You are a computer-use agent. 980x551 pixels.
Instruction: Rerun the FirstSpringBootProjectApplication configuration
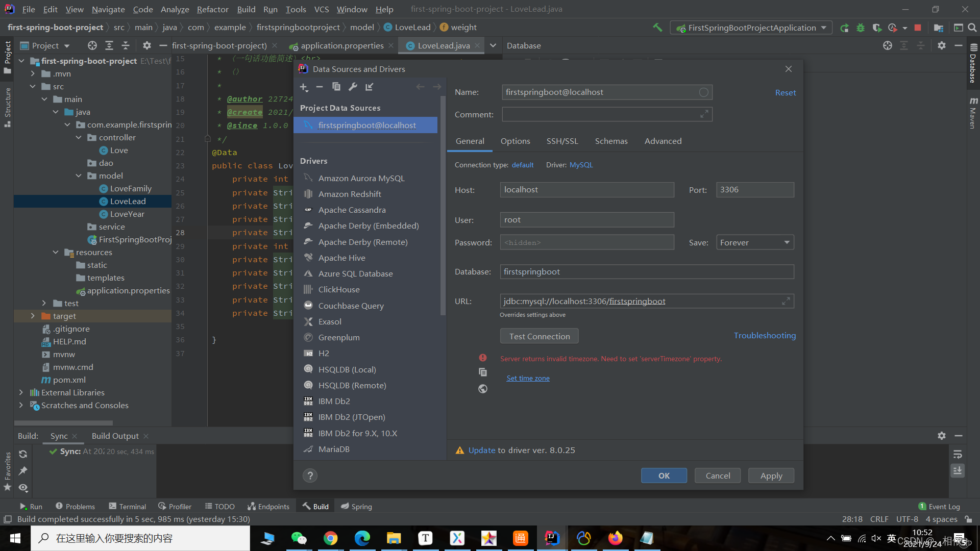coord(845,28)
